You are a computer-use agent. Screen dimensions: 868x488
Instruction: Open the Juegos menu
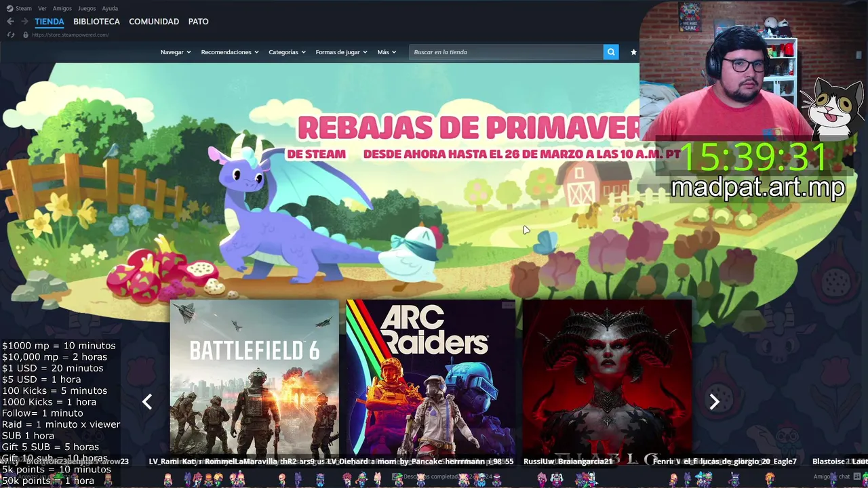[87, 8]
